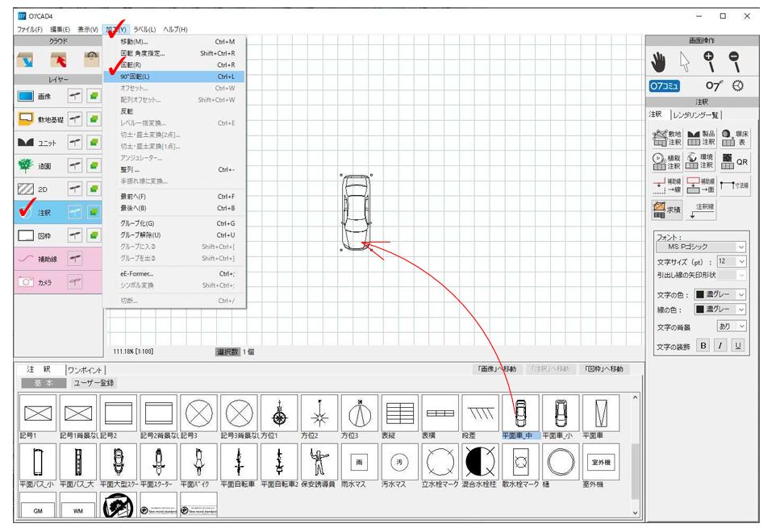This screenshot has width=780, height=532.
Task: Choose the 平面車_小 car symbol
Action: [x=561, y=414]
